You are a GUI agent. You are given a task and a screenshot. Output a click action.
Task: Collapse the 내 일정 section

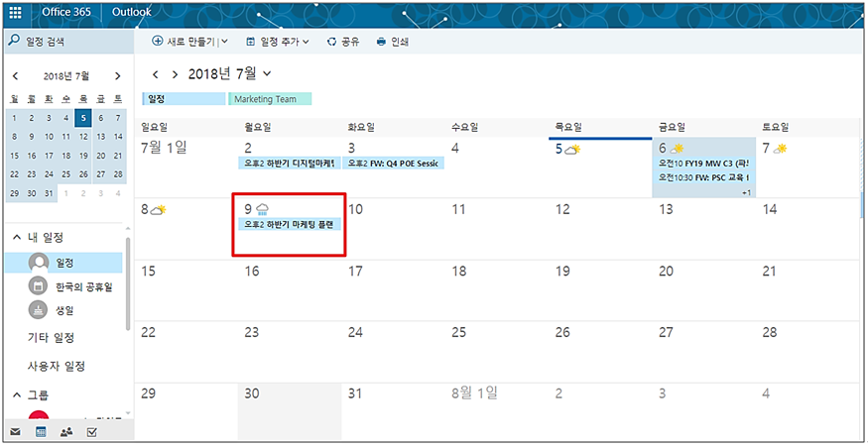coord(17,237)
